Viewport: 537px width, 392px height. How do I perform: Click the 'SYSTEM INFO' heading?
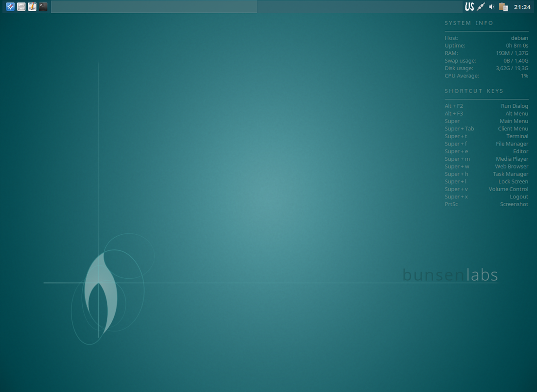469,23
